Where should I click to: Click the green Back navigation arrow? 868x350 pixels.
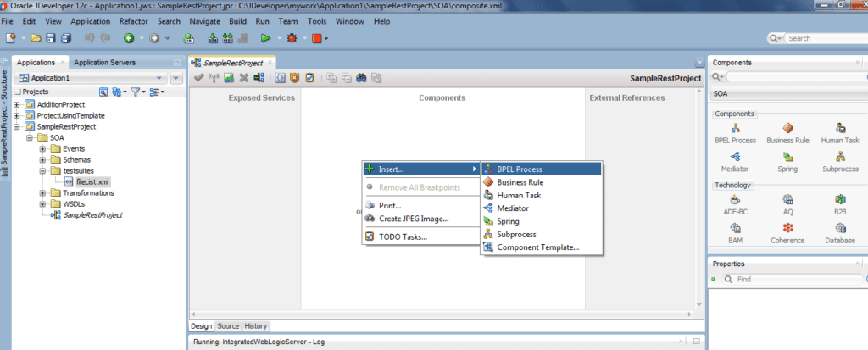click(x=129, y=38)
